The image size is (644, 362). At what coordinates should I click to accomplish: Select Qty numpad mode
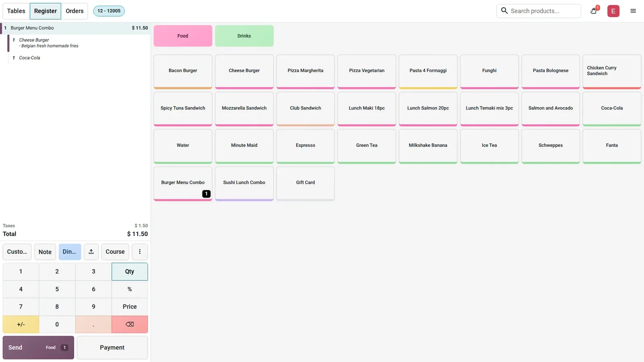click(x=130, y=271)
